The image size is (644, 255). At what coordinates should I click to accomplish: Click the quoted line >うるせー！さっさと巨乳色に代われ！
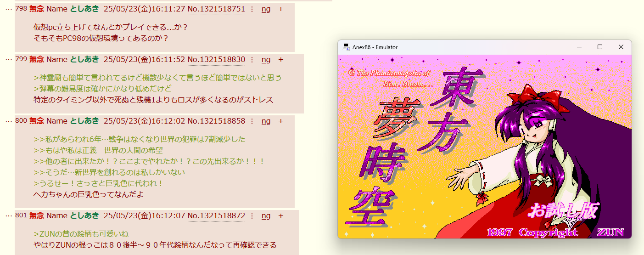pos(99,183)
